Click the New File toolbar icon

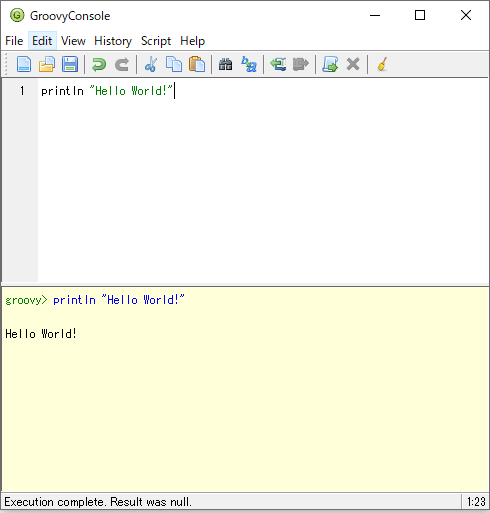[24, 64]
